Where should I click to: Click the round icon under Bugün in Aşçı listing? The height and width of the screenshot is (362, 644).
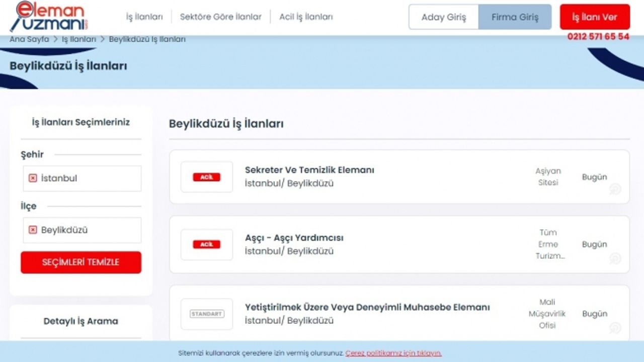(x=615, y=258)
